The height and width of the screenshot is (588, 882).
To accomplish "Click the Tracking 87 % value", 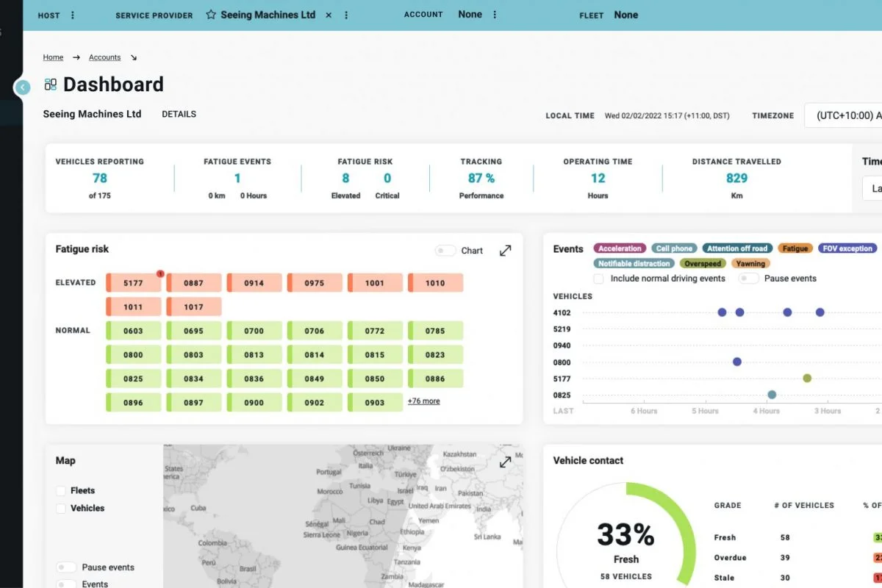I will [x=481, y=178].
